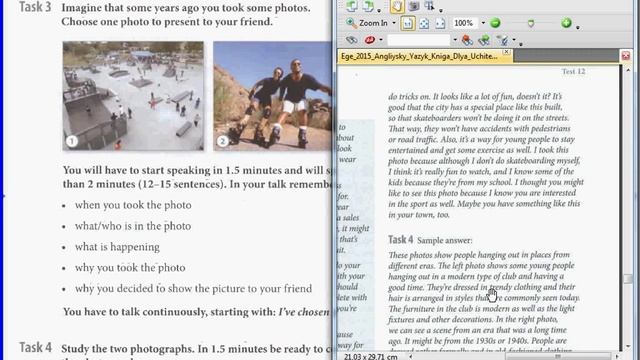Click the first green page-rotate icon
This screenshot has width=640, height=360.
(x=351, y=6)
